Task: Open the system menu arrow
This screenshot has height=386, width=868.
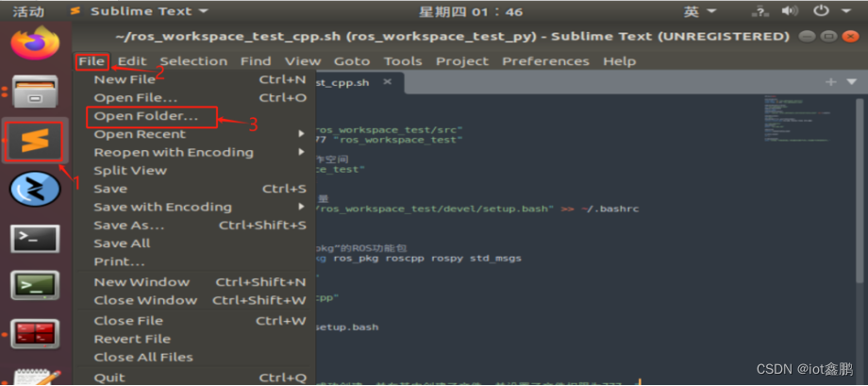Action: (x=846, y=11)
